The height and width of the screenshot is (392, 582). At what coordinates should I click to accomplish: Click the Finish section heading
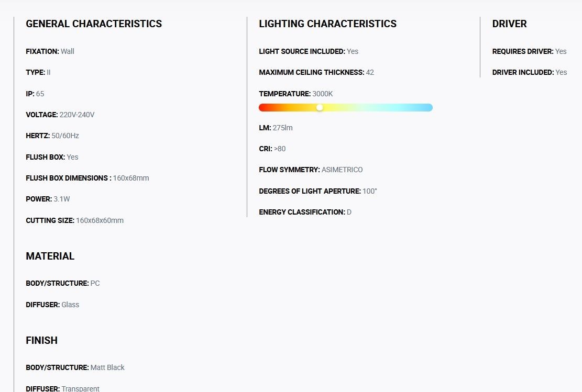(x=41, y=341)
